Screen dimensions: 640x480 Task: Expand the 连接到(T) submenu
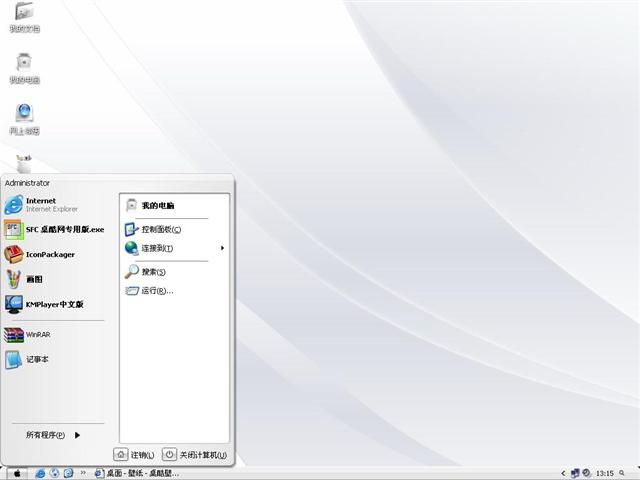click(x=175, y=248)
